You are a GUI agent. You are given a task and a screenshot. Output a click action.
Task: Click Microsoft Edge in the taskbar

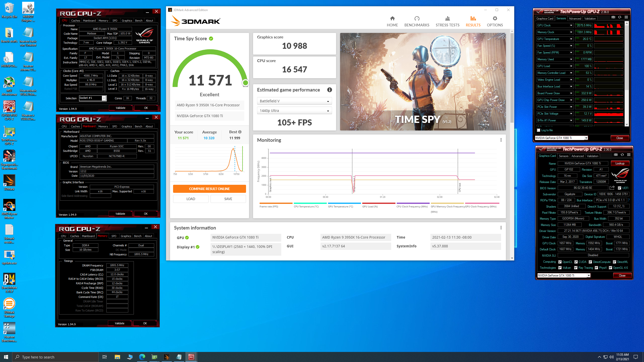tap(142, 357)
